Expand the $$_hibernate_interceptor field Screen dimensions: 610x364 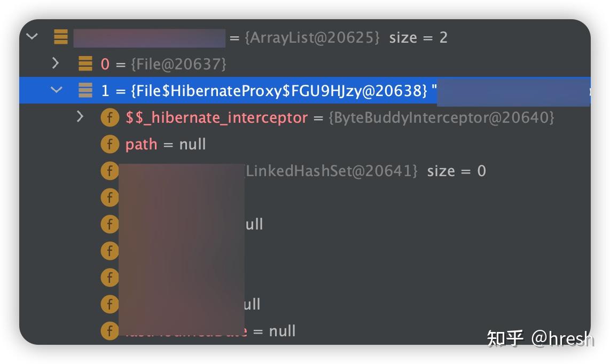click(80, 116)
